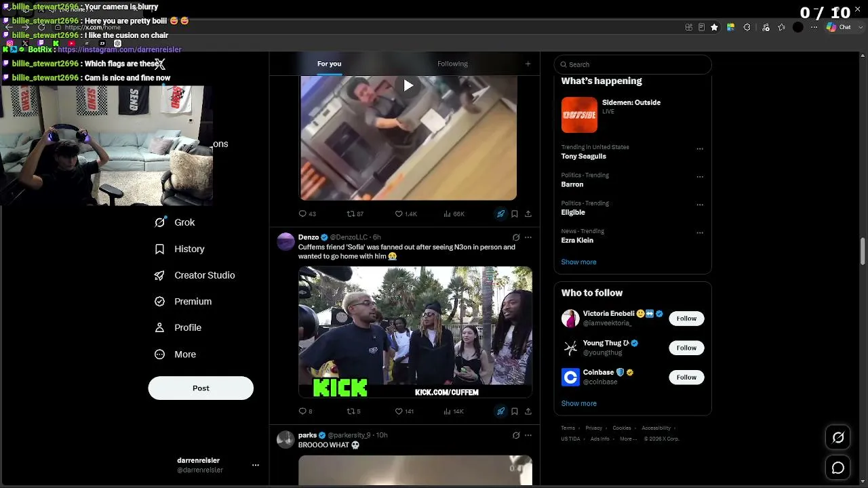Click the Grok icon on Denzo's post

pyautogui.click(x=516, y=237)
